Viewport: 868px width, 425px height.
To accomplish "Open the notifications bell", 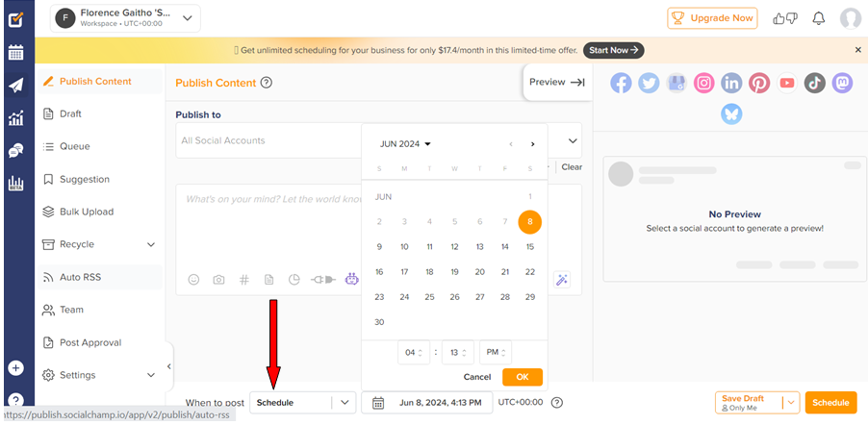I will point(818,18).
